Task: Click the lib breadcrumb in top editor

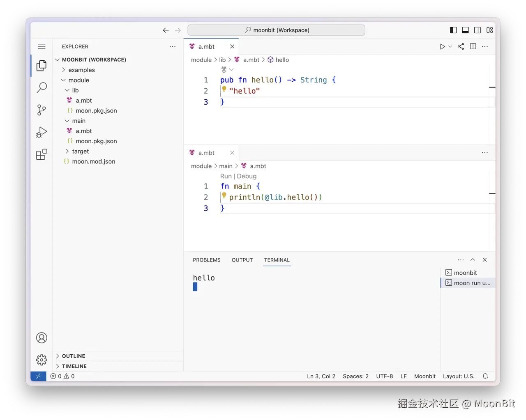Action: [x=222, y=60]
